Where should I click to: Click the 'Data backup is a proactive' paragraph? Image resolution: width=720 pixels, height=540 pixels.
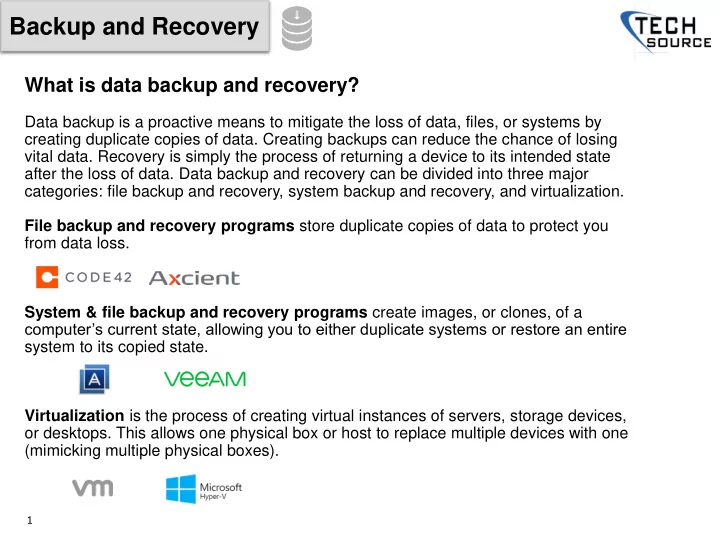pyautogui.click(x=325, y=157)
